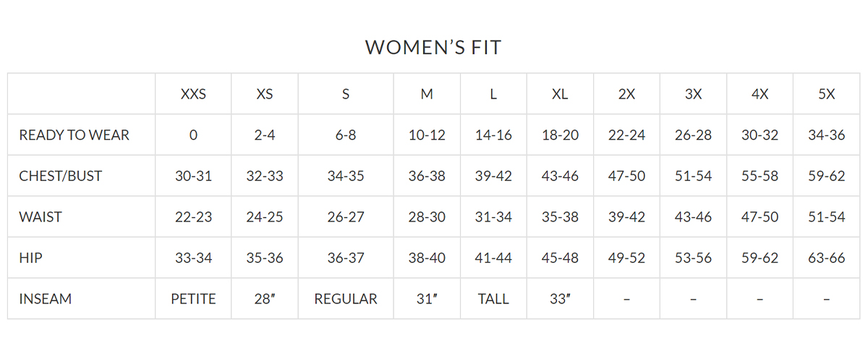
Task: Click the WOMEN'S FIT heading
Action: coord(433,48)
